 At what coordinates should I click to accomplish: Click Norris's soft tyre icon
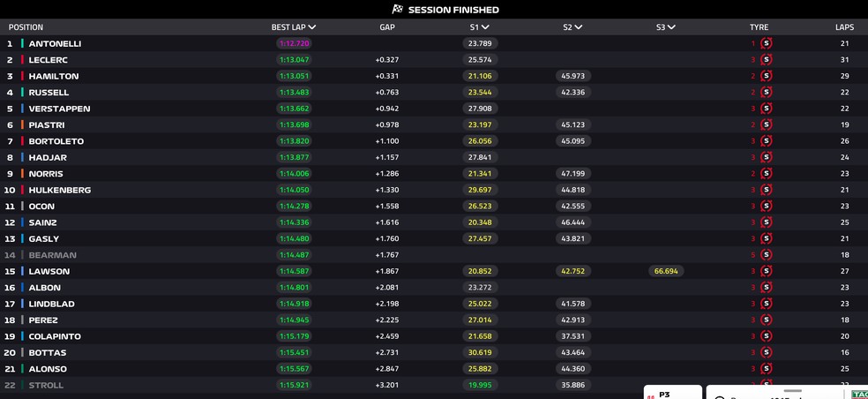coord(767,173)
